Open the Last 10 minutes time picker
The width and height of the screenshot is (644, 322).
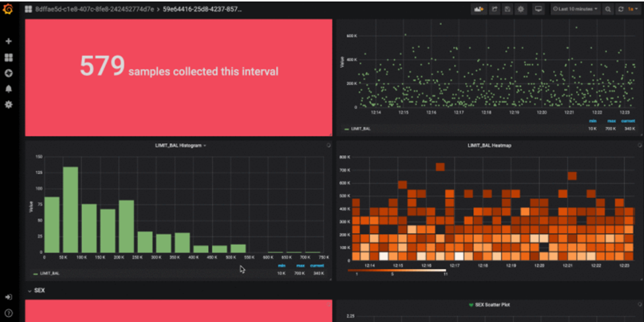pos(575,9)
